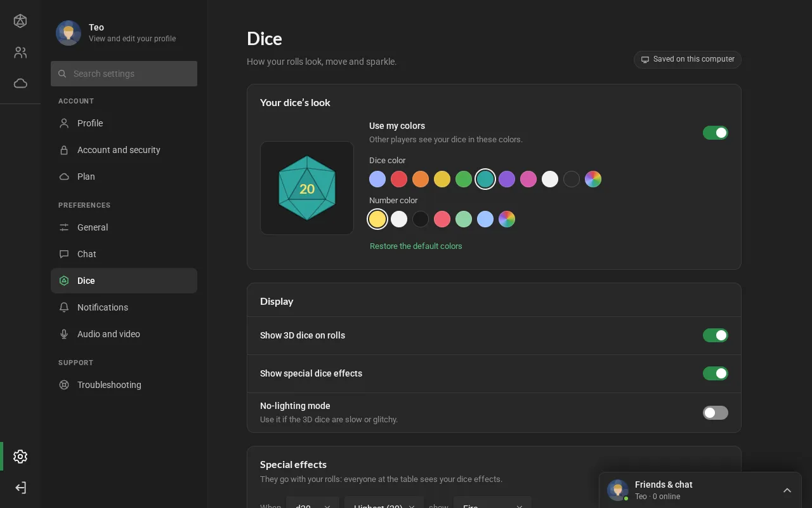Click the log out arrow icon

pos(20,488)
